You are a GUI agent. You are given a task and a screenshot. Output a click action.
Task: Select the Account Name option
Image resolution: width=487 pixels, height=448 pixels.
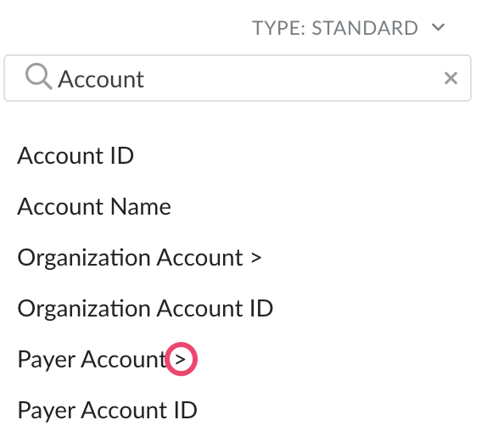94,206
